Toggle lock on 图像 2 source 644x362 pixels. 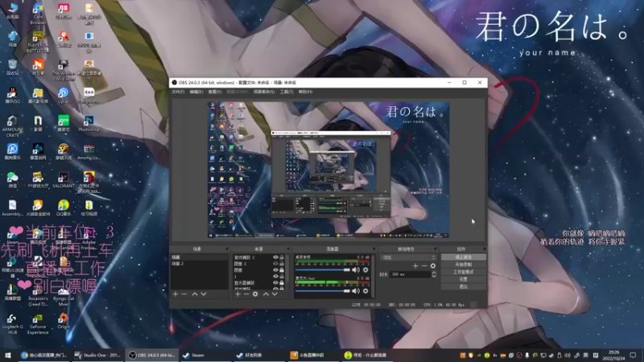tap(282, 264)
